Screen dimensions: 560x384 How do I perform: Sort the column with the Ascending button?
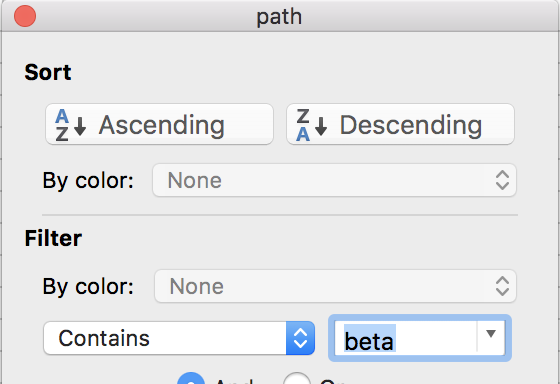pos(159,124)
